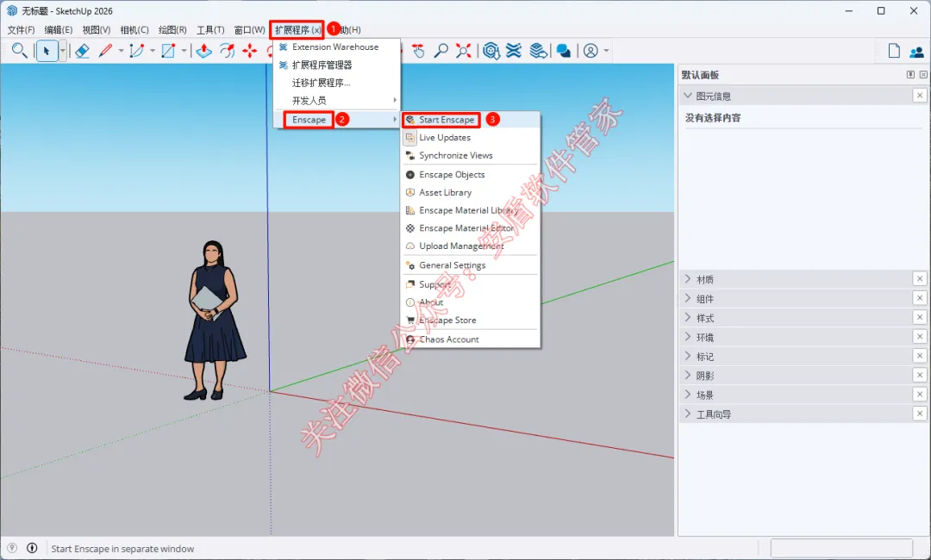
Task: Expand the 场景 panel
Action: [688, 395]
